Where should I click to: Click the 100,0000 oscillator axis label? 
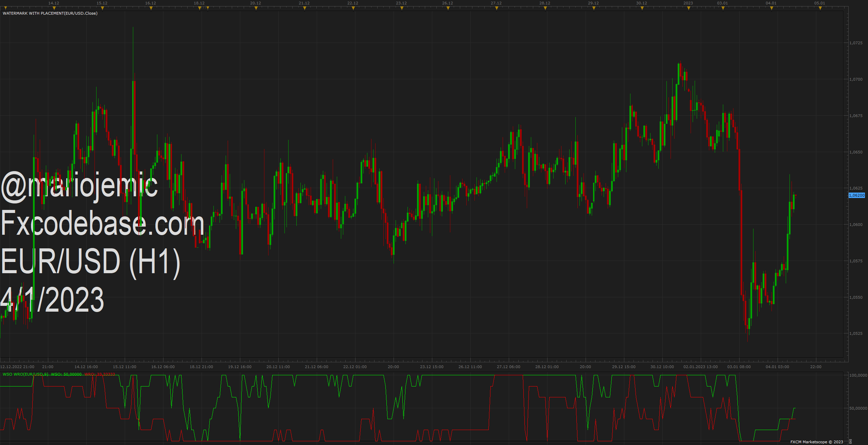[x=858, y=375]
